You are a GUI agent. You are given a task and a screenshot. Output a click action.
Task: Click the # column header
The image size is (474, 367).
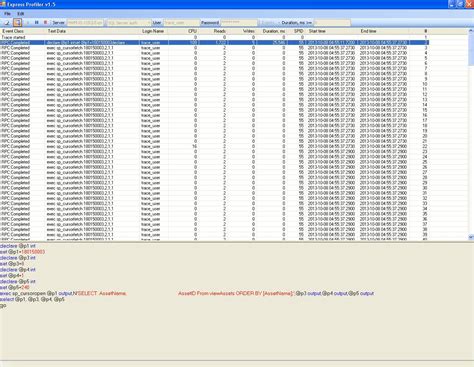tap(420, 31)
